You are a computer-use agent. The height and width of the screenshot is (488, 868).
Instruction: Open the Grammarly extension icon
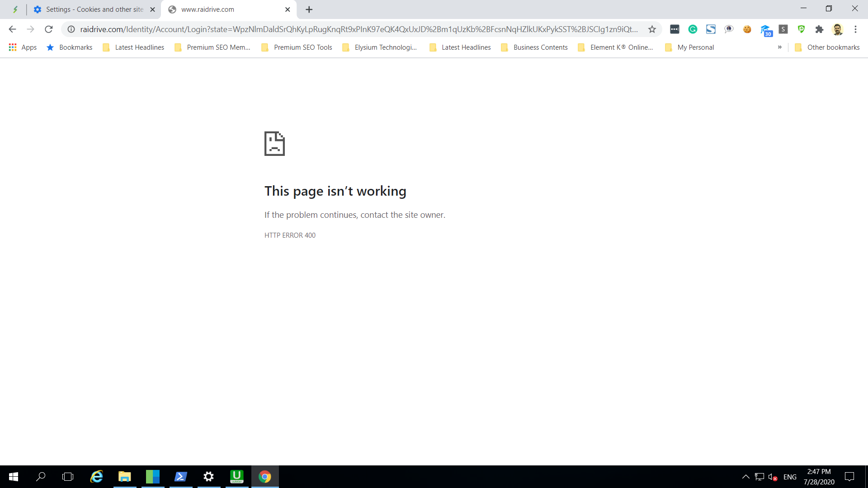[693, 29]
